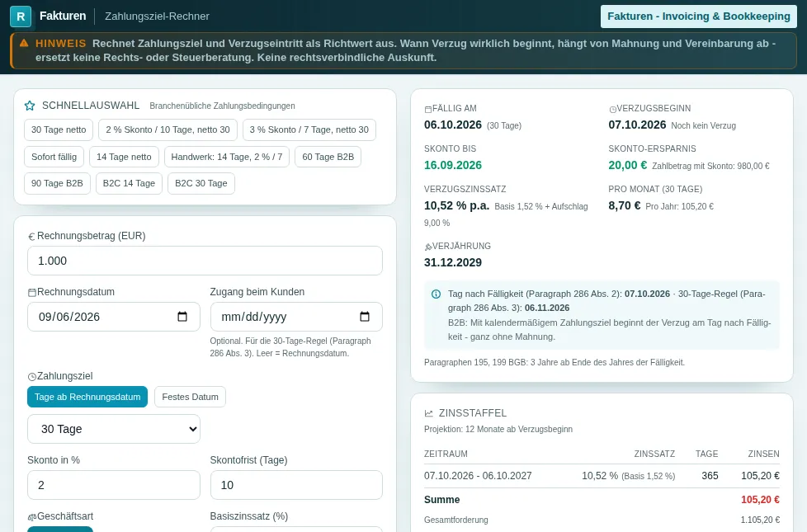Focus the Skontofrist (Tage) field
The height and width of the screenshot is (532, 807).
(296, 485)
